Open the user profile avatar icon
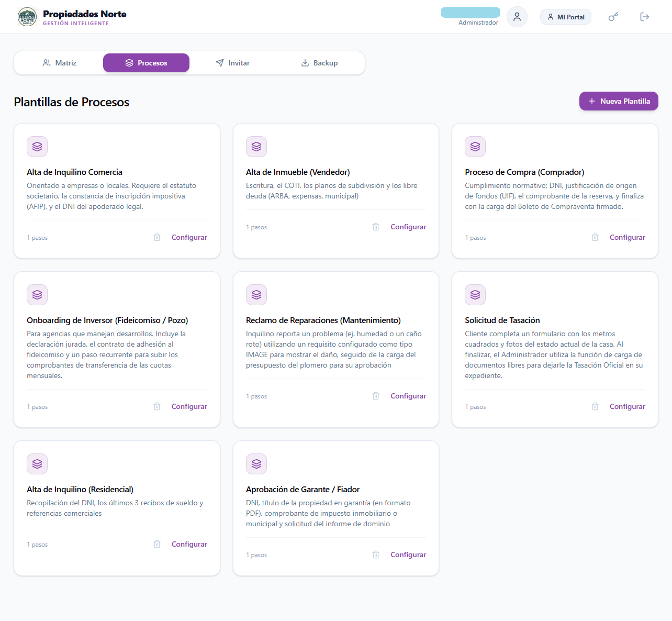Viewport: 672px width, 621px height. 517,17
